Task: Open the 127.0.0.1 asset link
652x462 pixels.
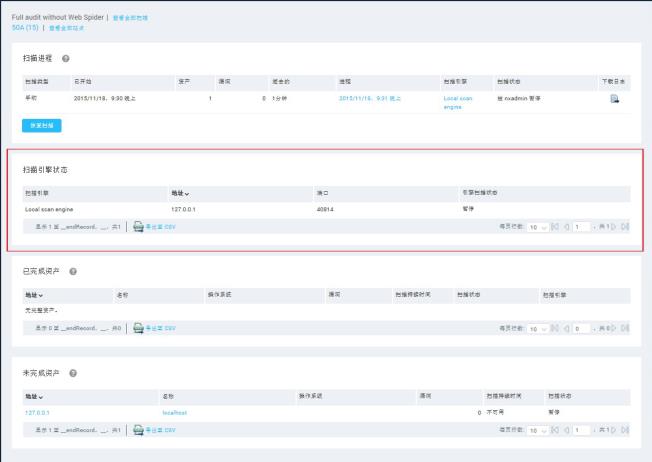Action: coord(37,412)
